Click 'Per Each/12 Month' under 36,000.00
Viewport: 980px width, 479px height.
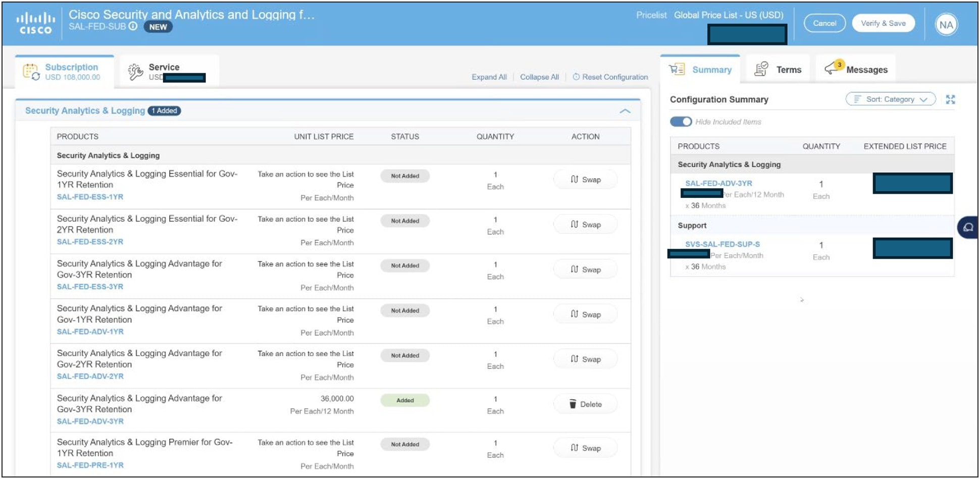tap(322, 411)
